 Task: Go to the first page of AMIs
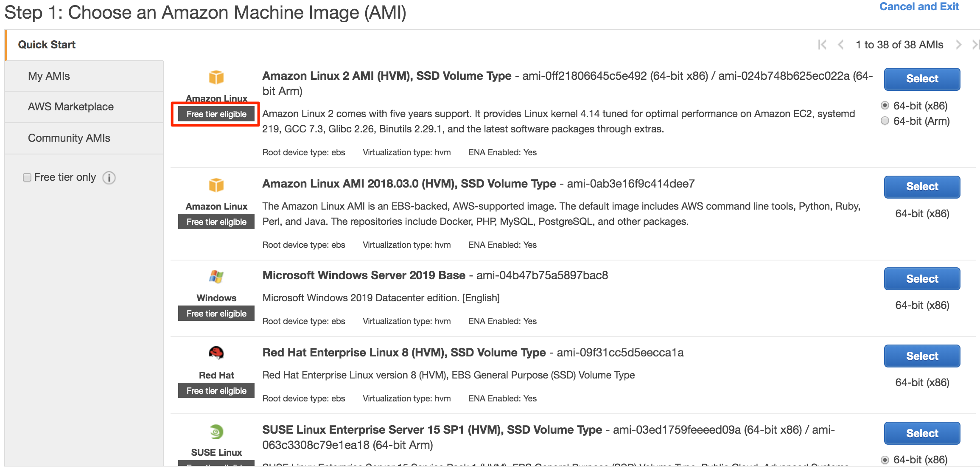[x=822, y=45]
